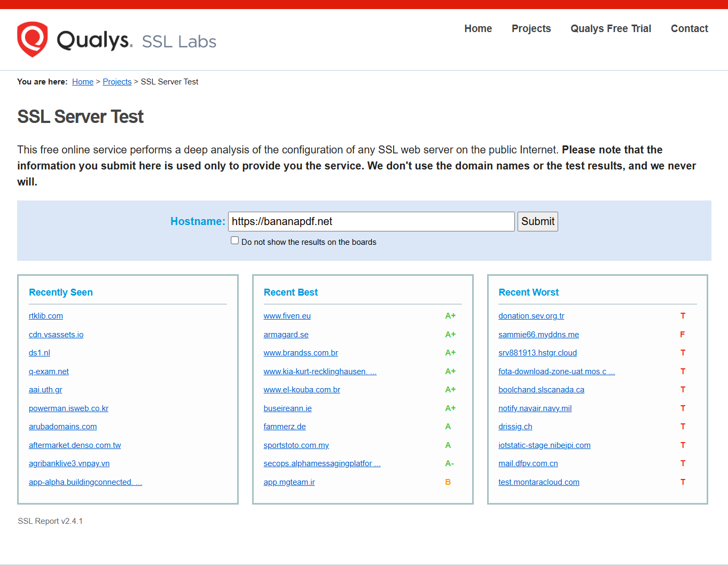Go to Qualys Free Trial page
Image resolution: width=728 pixels, height=565 pixels.
[x=610, y=29]
